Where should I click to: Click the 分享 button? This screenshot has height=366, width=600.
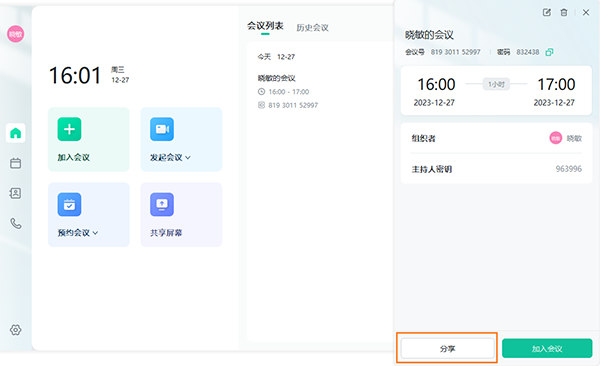tap(447, 348)
